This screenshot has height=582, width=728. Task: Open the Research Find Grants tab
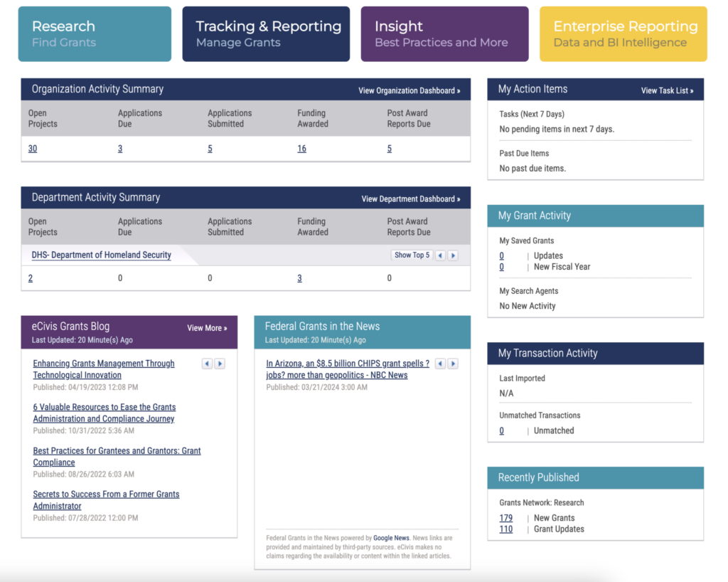coord(95,33)
